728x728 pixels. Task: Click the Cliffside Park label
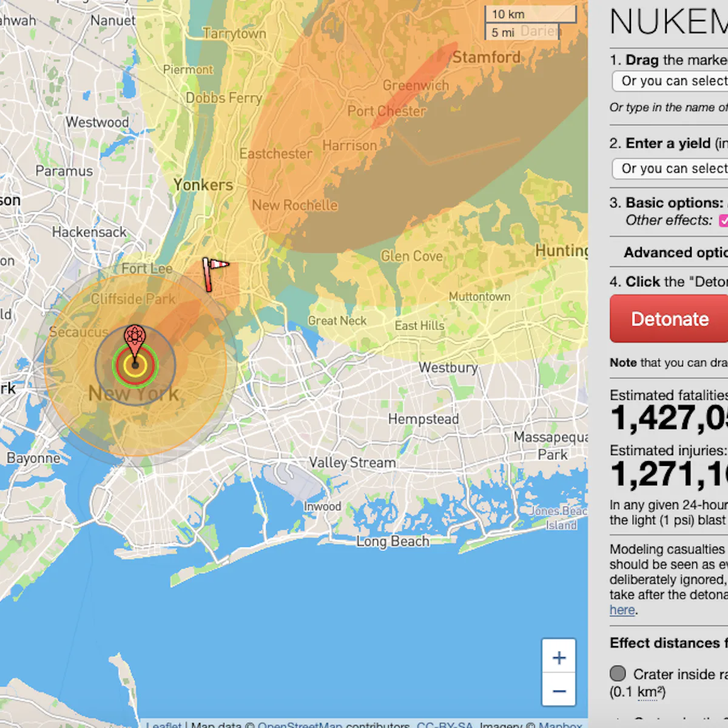(133, 298)
